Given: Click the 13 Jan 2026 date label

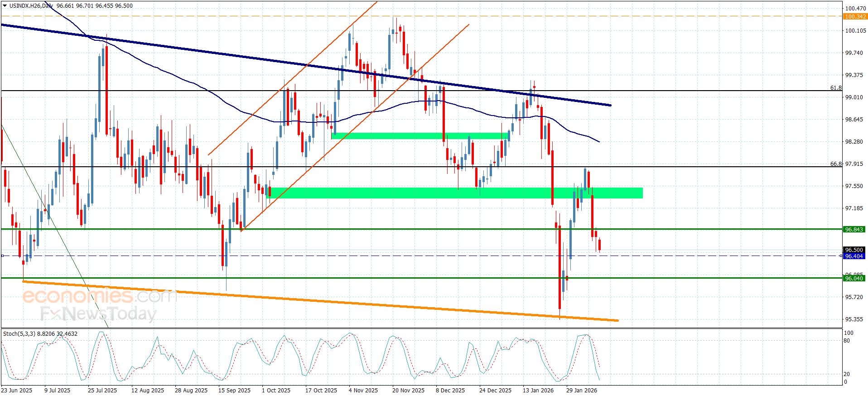Looking at the screenshot, I should click(538, 391).
